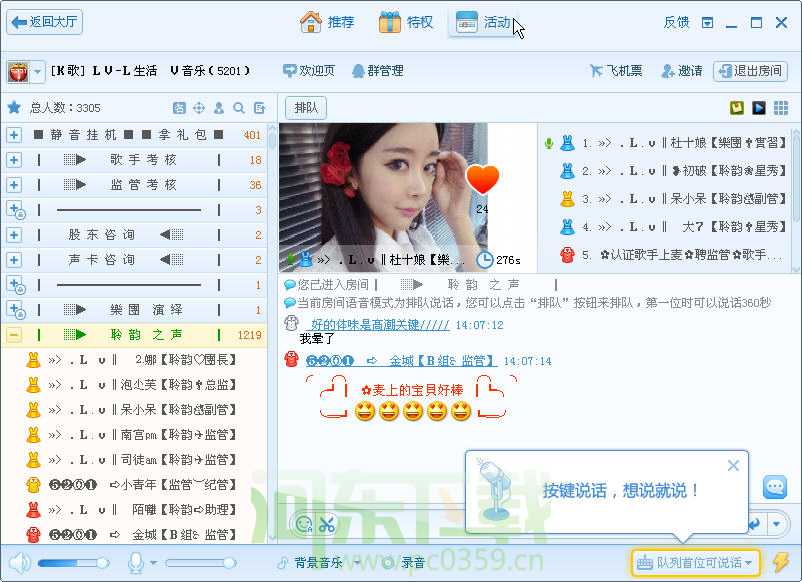
Task: Open the 背景音乐 dropdown menu
Action: 355,561
